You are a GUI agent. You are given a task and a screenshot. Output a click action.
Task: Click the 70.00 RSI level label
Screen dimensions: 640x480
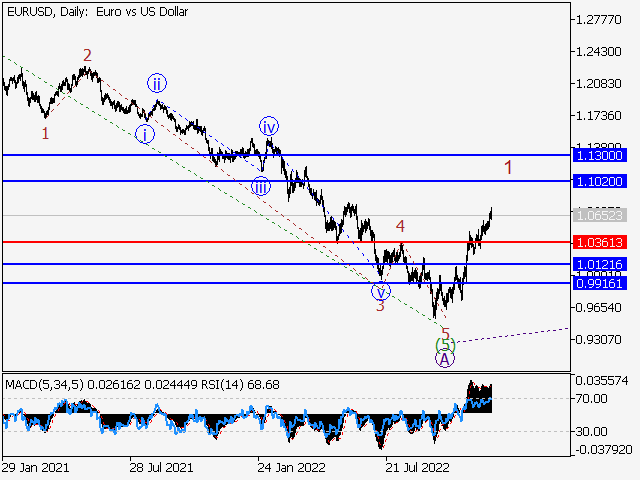(x=592, y=399)
